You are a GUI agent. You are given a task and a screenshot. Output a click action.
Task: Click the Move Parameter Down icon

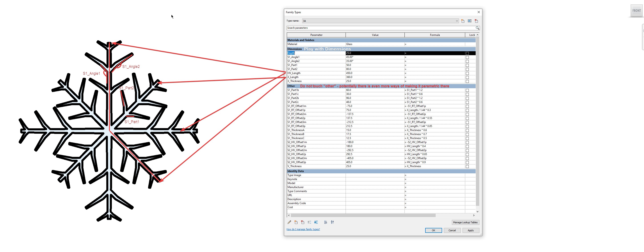[x=316, y=222]
